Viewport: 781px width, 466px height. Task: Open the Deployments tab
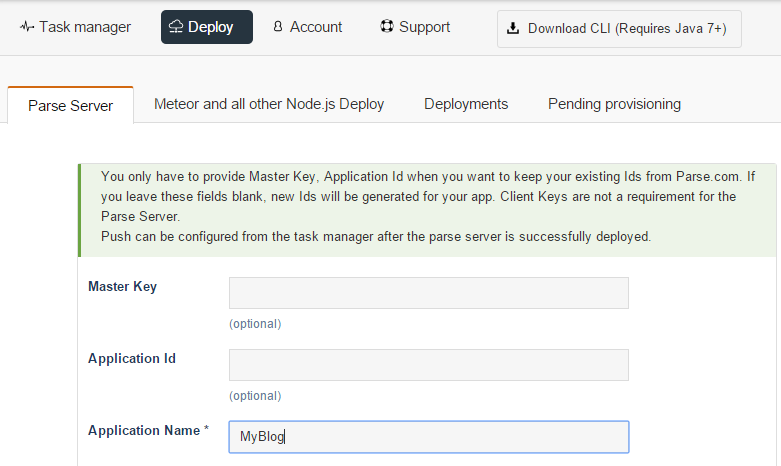click(466, 104)
